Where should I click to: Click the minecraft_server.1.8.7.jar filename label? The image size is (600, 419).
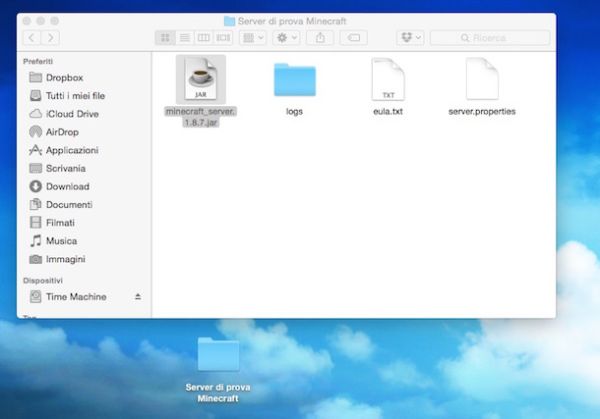pyautogui.click(x=201, y=117)
